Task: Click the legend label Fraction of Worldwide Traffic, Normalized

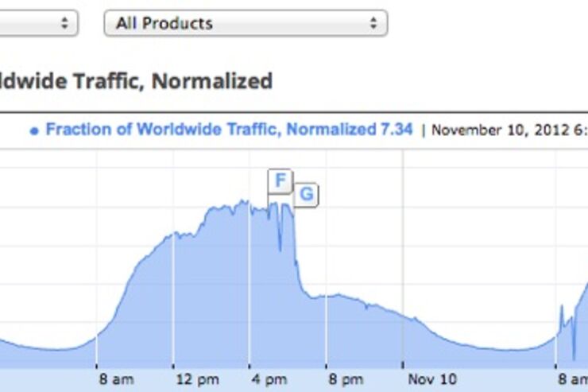Action: [211, 130]
